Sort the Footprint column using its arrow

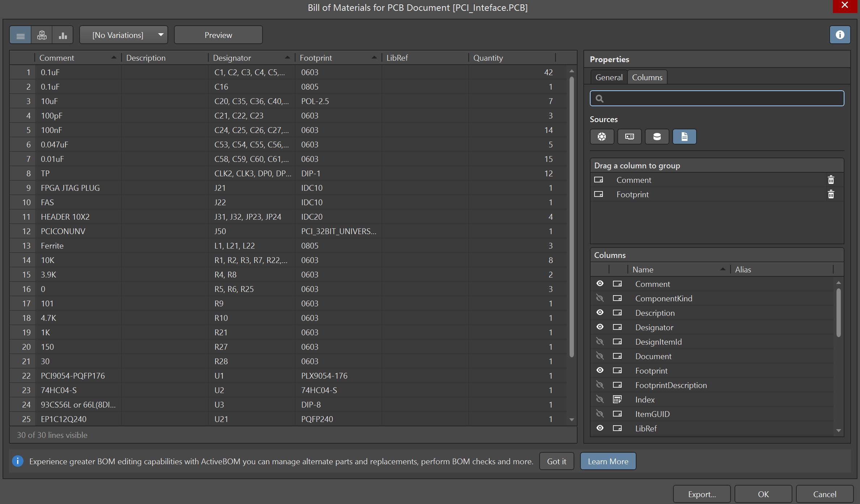coord(374,57)
